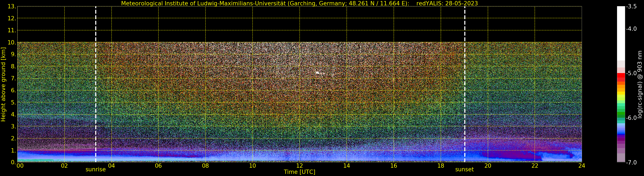This screenshot has height=176, width=644.
Task: Click the 'log(rc-signal) @ 903 nm' colorbar label
Action: pos(640,84)
